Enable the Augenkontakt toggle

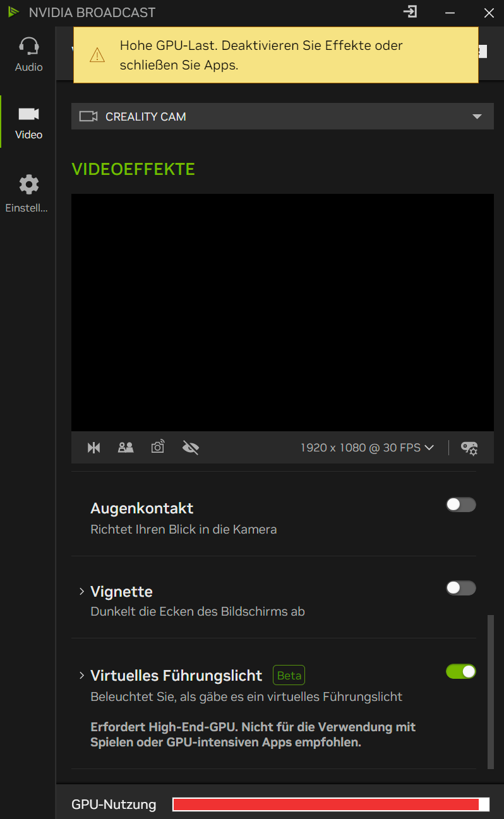tap(461, 505)
